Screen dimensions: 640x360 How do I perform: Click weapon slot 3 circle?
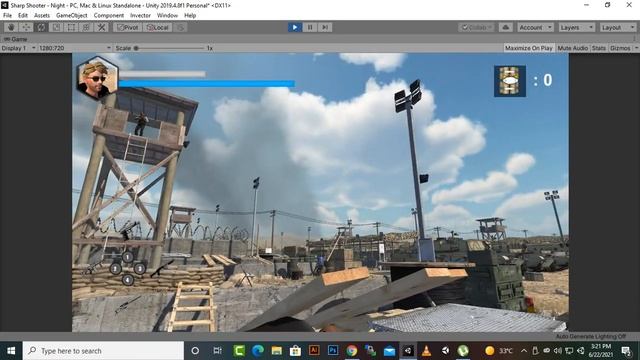point(140,269)
